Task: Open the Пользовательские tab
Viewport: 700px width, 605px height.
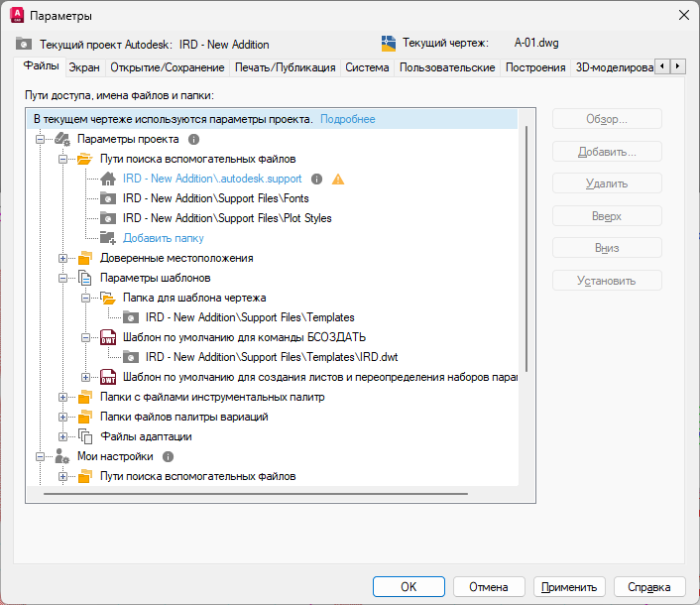Action: [x=447, y=67]
